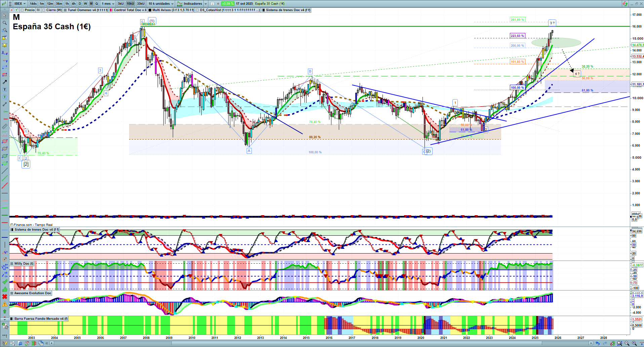Image resolution: width=644 pixels, height=347 pixels.
Task: Click the green up-arrow icon beside Precio
Action: (x=16, y=10)
